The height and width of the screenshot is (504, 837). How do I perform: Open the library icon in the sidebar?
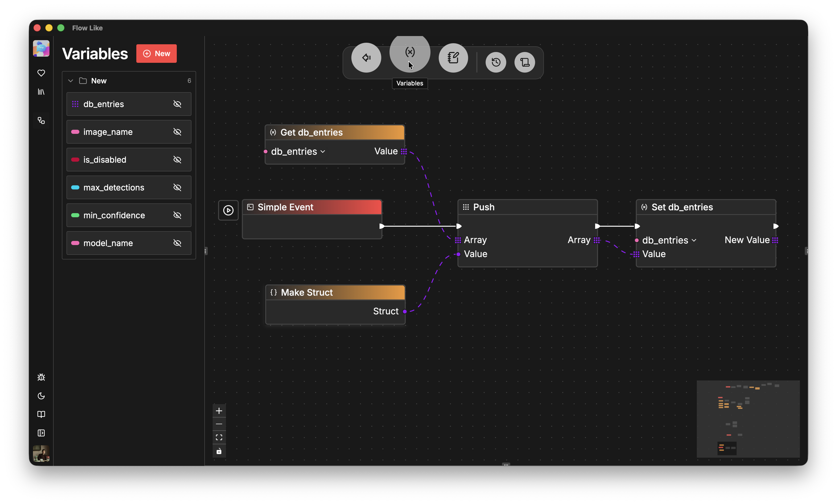tap(41, 92)
